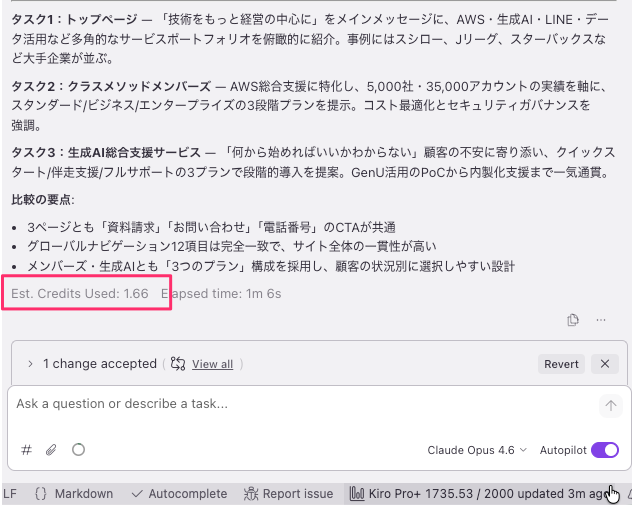Click the hash context icon
Viewport: 632px width, 505px height.
click(x=27, y=450)
